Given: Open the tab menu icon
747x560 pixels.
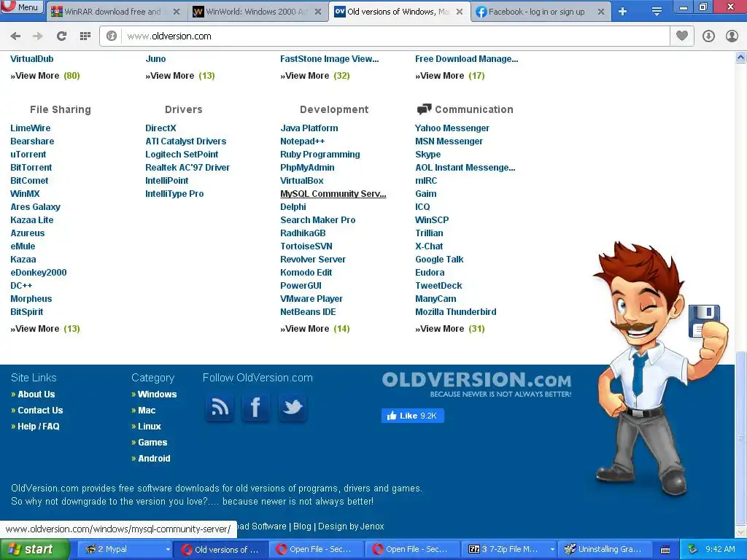Looking at the screenshot, I should click(657, 12).
